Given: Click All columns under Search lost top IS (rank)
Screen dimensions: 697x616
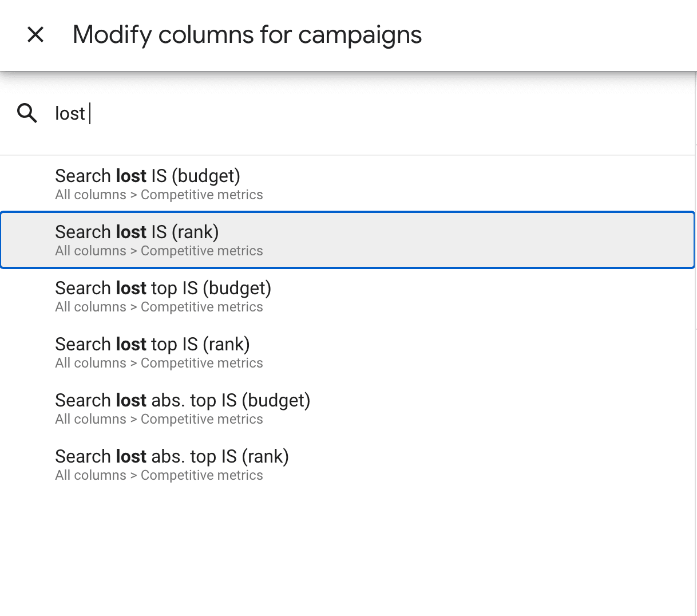Looking at the screenshot, I should coord(90,363).
